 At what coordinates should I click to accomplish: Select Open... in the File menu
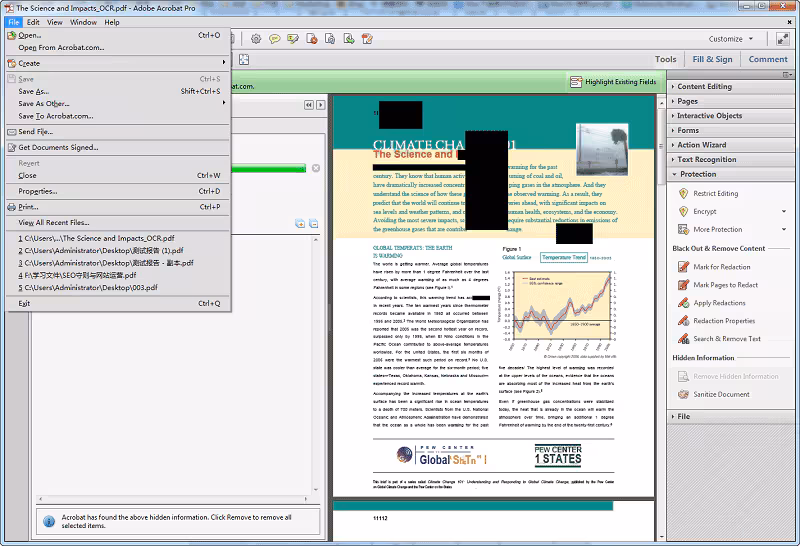[x=117, y=35]
